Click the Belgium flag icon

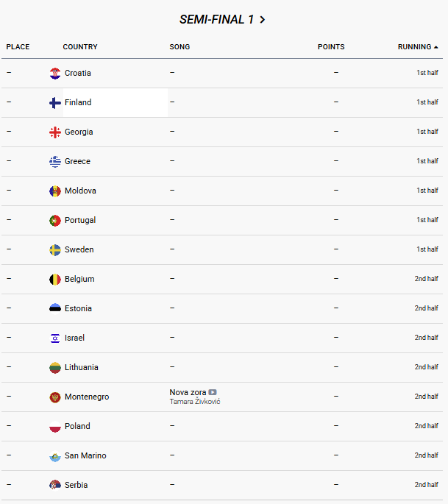[55, 279]
